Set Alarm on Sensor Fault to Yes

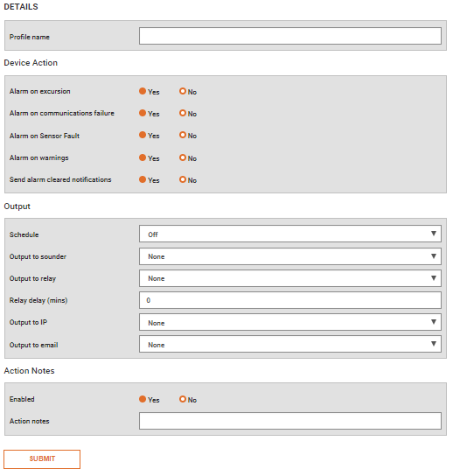pyautogui.click(x=143, y=135)
